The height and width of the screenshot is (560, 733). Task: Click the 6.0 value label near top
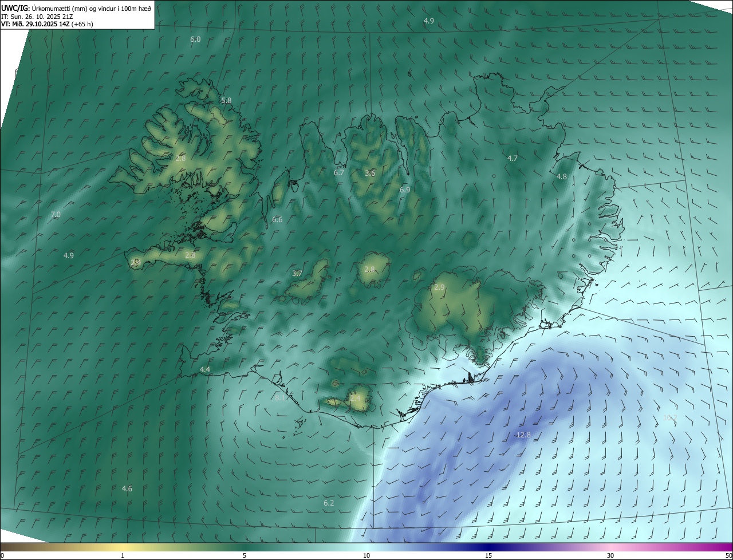(x=195, y=40)
